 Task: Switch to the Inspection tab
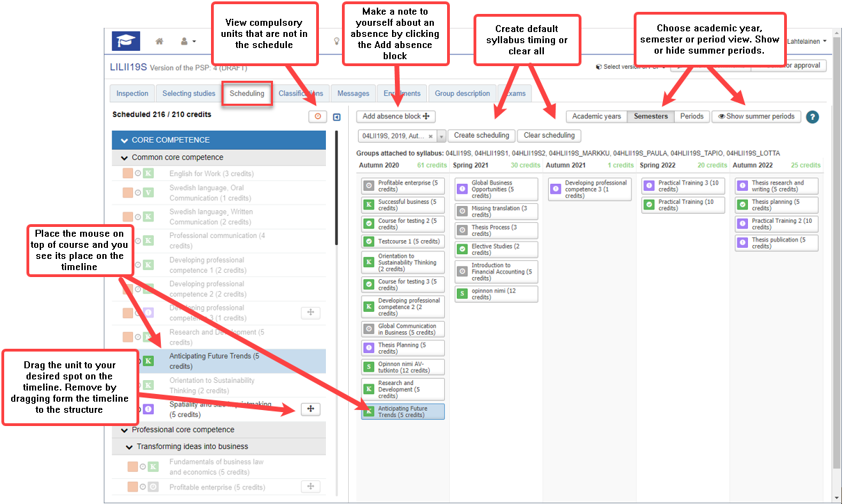(x=132, y=93)
